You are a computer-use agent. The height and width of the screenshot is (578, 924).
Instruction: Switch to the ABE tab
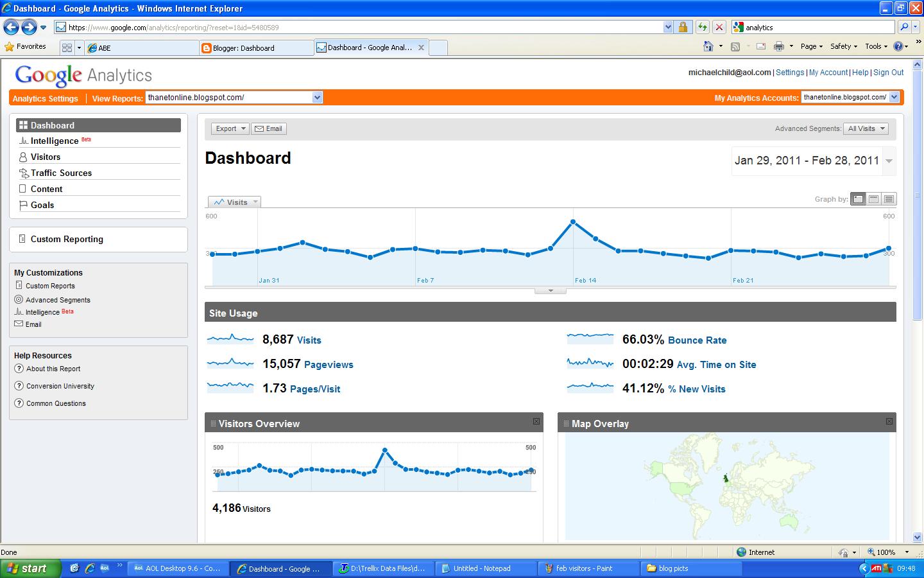pos(142,48)
